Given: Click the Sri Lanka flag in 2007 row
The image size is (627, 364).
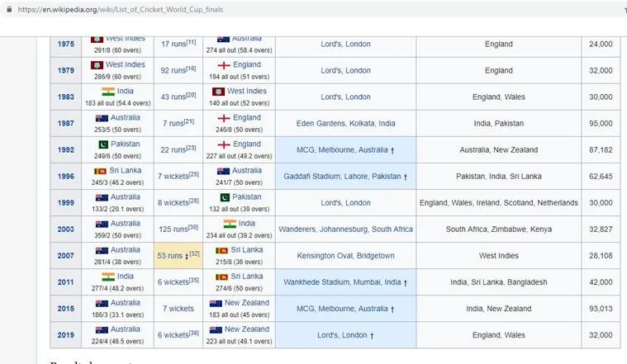Looking at the screenshot, I should [x=221, y=250].
